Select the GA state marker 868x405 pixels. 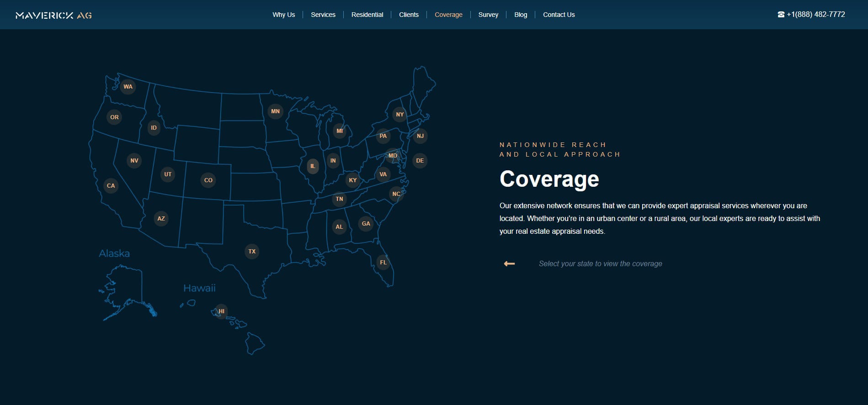(366, 224)
